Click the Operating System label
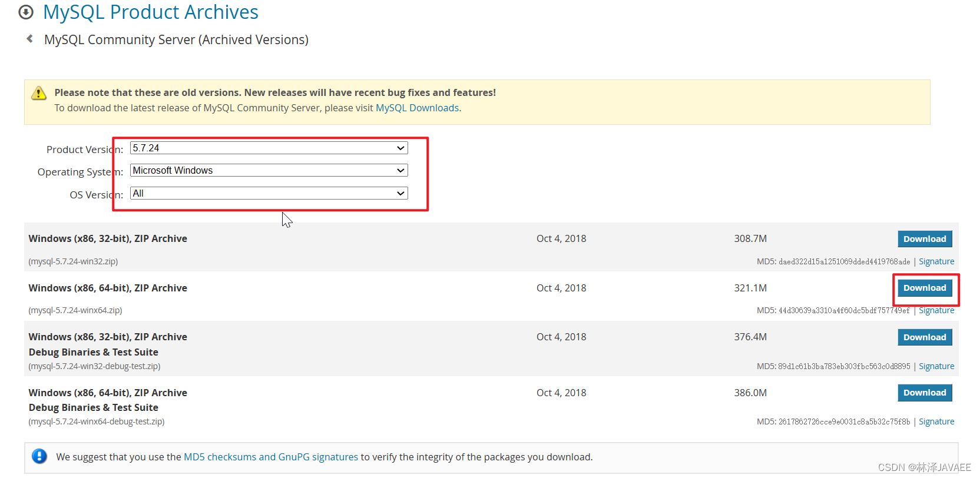The image size is (980, 478). pos(80,172)
